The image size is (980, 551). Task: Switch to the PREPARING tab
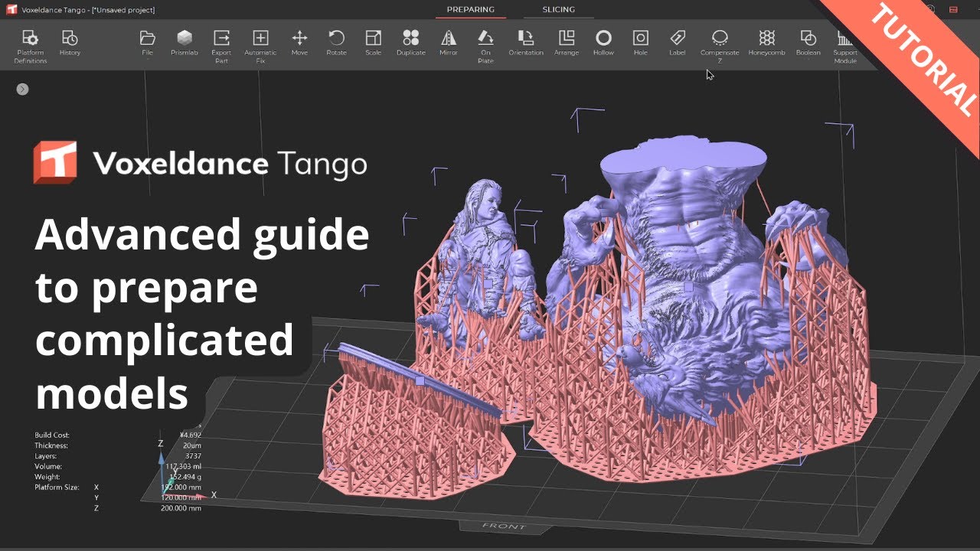[x=471, y=10]
